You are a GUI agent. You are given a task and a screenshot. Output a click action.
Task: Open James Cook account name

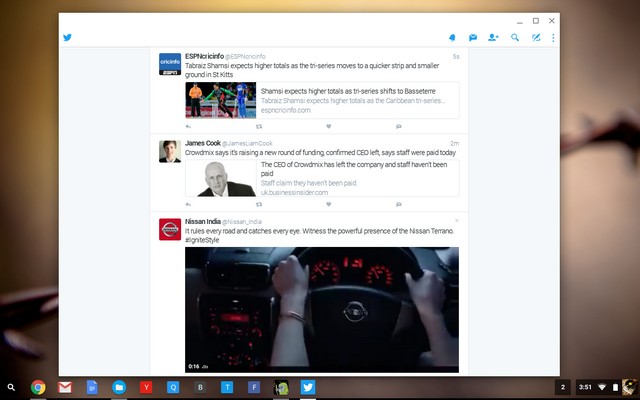coord(203,143)
